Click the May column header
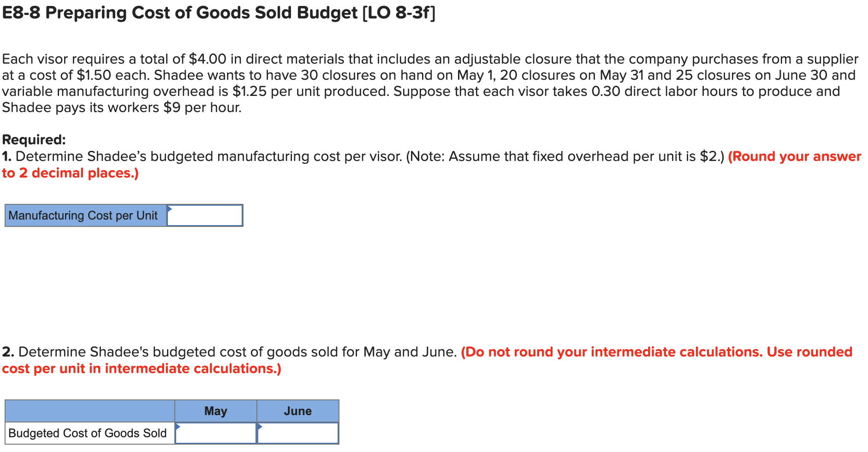 coord(215,410)
